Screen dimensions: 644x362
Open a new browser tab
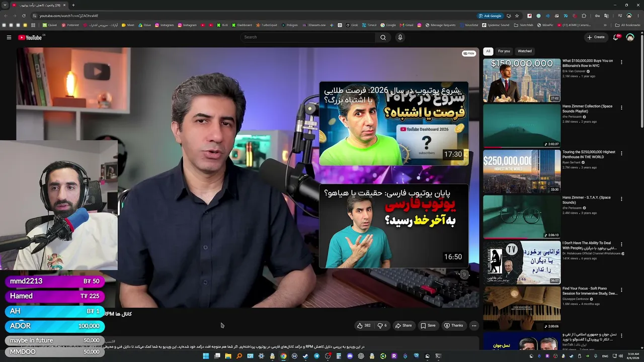[73, 5]
